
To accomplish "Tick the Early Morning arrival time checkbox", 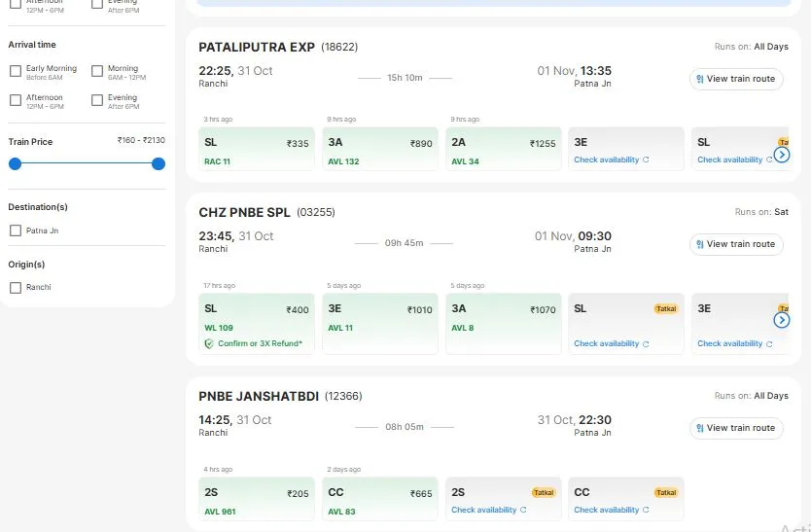I will (16, 71).
